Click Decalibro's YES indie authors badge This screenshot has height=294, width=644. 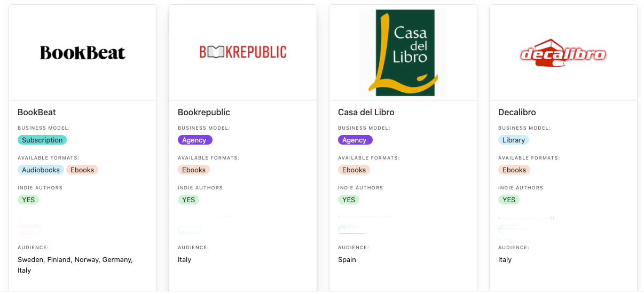(x=509, y=200)
